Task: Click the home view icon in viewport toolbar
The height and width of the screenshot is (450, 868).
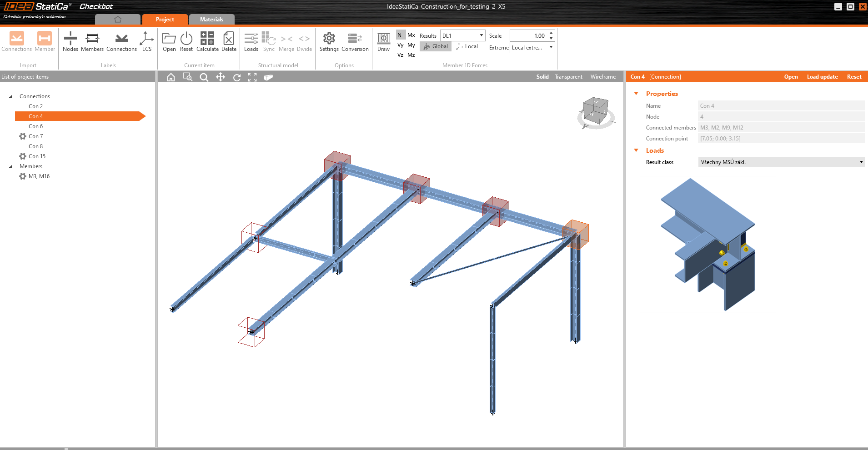Action: (171, 77)
